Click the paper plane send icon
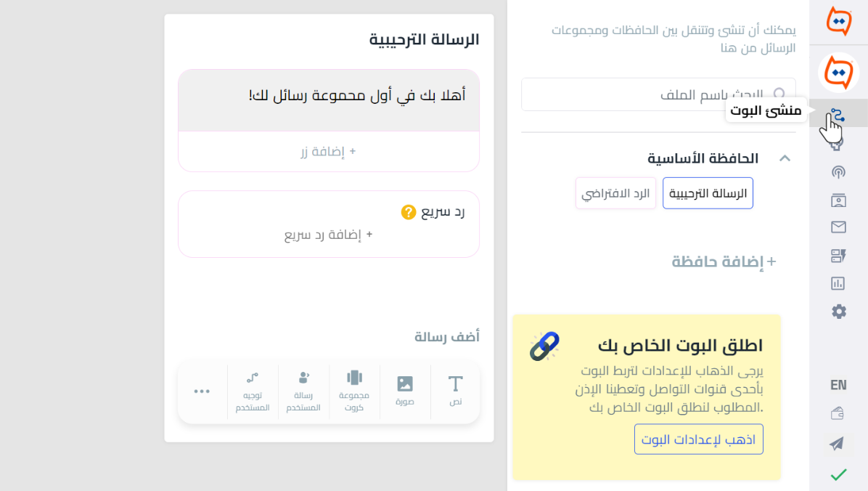This screenshot has height=491, width=868. (x=837, y=443)
